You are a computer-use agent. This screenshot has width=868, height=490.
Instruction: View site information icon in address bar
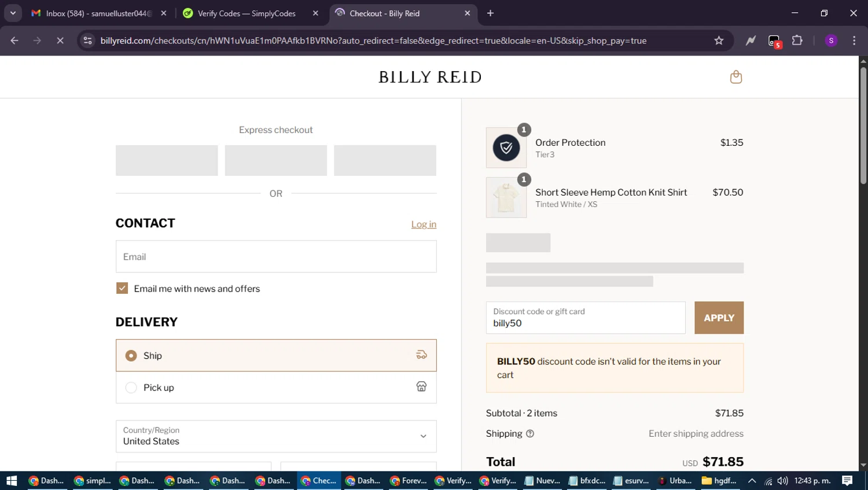coord(87,40)
